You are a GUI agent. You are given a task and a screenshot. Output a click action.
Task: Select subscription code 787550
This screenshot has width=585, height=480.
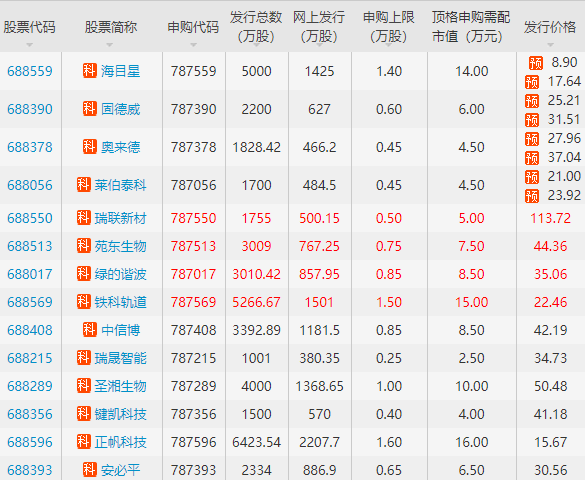coord(193,218)
